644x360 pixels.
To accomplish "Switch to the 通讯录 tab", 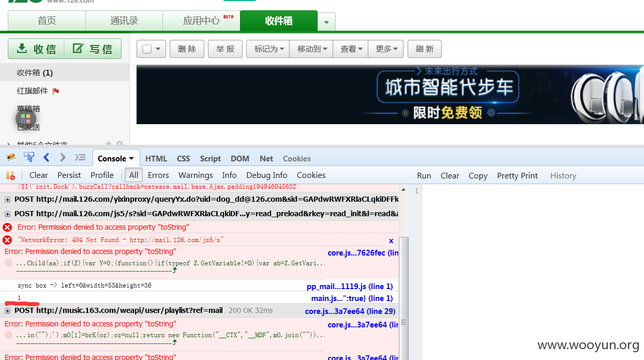I will click(x=124, y=21).
